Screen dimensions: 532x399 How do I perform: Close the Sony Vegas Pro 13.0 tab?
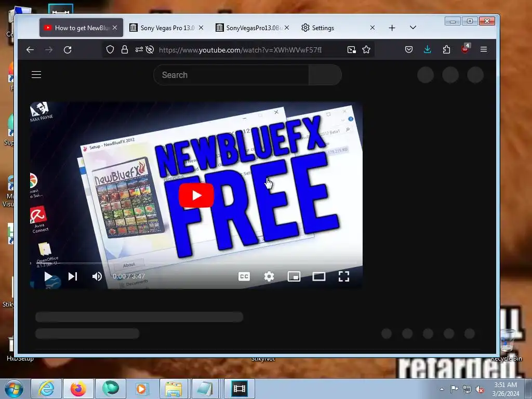coord(201,28)
